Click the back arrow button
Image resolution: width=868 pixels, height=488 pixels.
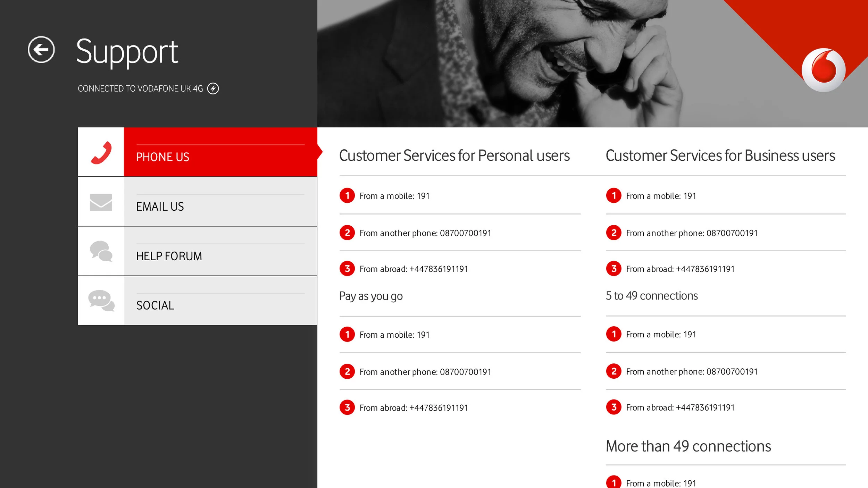[x=41, y=50]
